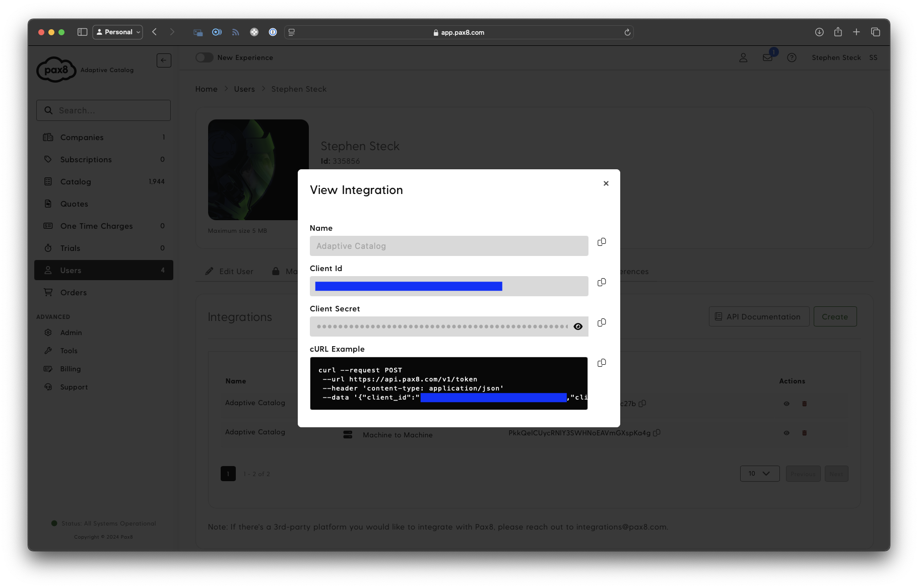Screen dimensions: 918x588
Task: Click the Previous page button
Action: pos(803,474)
